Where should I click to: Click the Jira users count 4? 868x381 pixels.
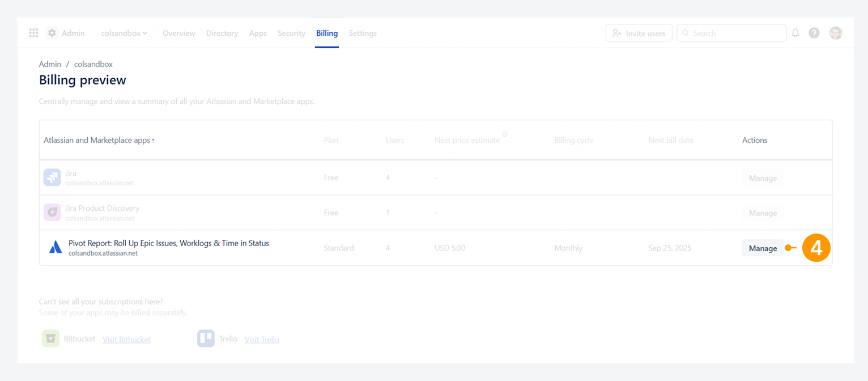pyautogui.click(x=388, y=177)
